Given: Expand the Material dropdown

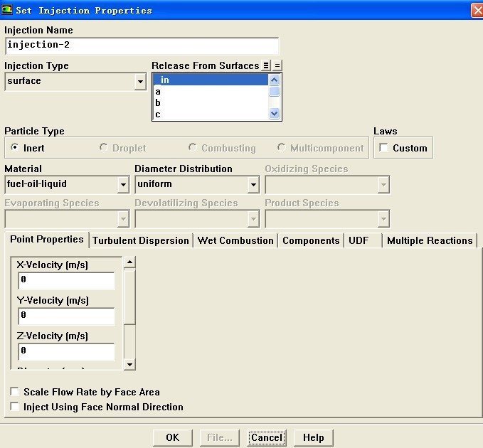Looking at the screenshot, I should (x=123, y=185).
